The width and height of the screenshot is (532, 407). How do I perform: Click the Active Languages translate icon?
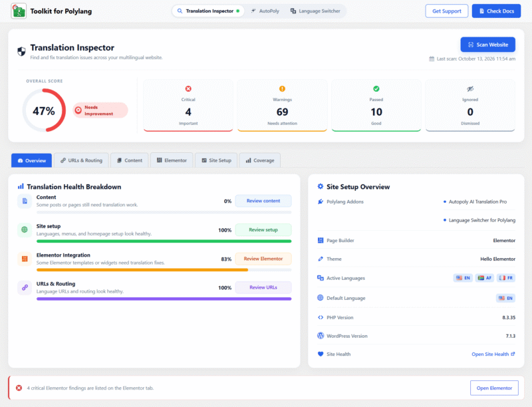(x=321, y=278)
